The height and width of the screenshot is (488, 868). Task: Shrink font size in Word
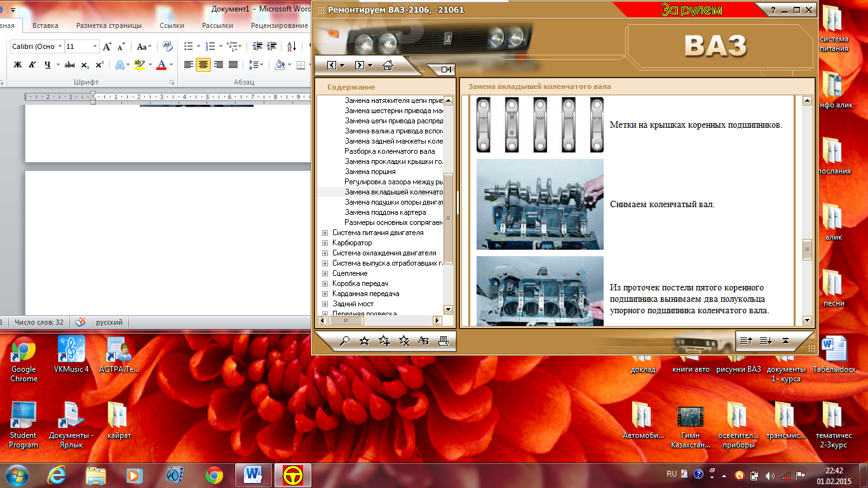tap(121, 46)
